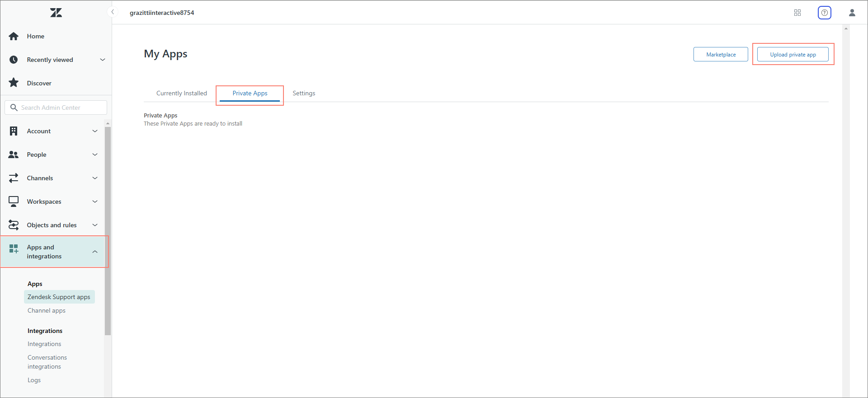Click the Zendesk logo icon
The height and width of the screenshot is (398, 868).
tap(56, 13)
